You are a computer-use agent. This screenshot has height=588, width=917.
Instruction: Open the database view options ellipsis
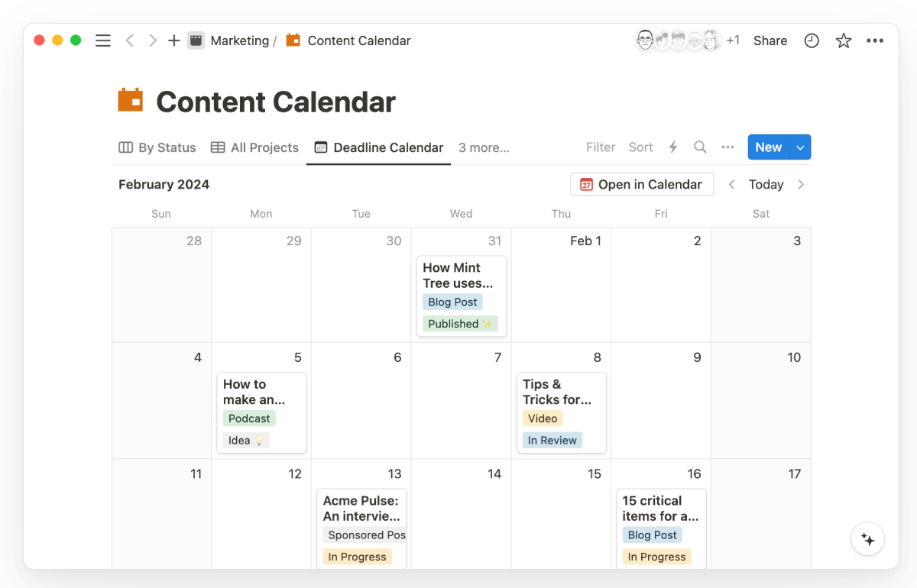click(727, 147)
